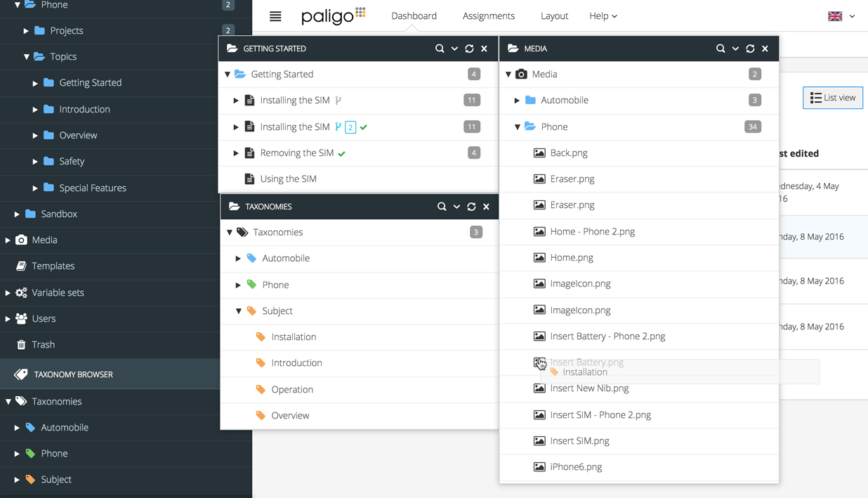This screenshot has height=498, width=868.
Task: Click the search icon in the Taxonomies panel
Action: click(442, 207)
